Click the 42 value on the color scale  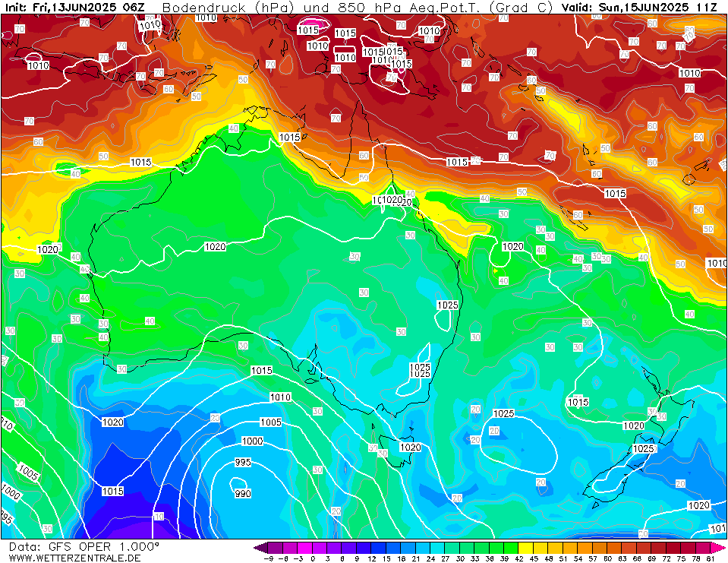519,558
